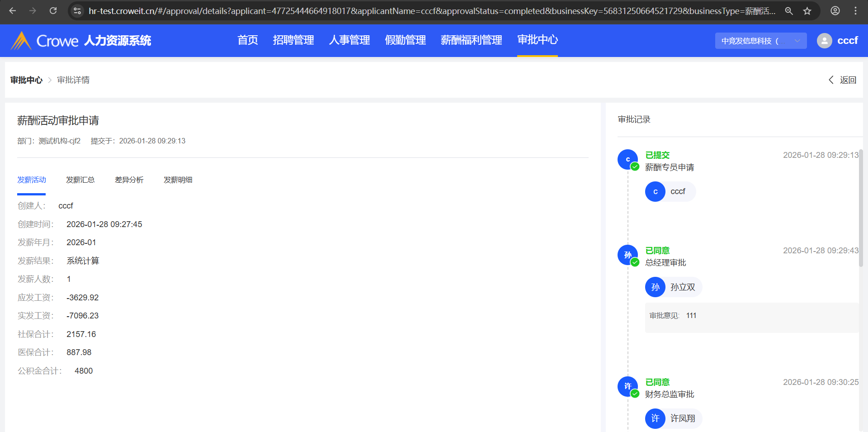This screenshot has height=432, width=868.
Task: Switch to the 差异分析 tab
Action: pyautogui.click(x=129, y=180)
